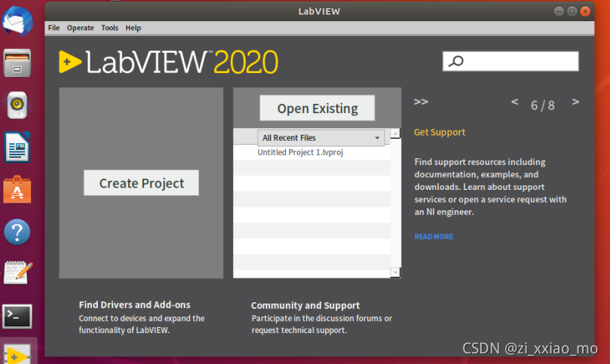The image size is (610, 364).
Task: Open the File menu
Action: (x=54, y=28)
